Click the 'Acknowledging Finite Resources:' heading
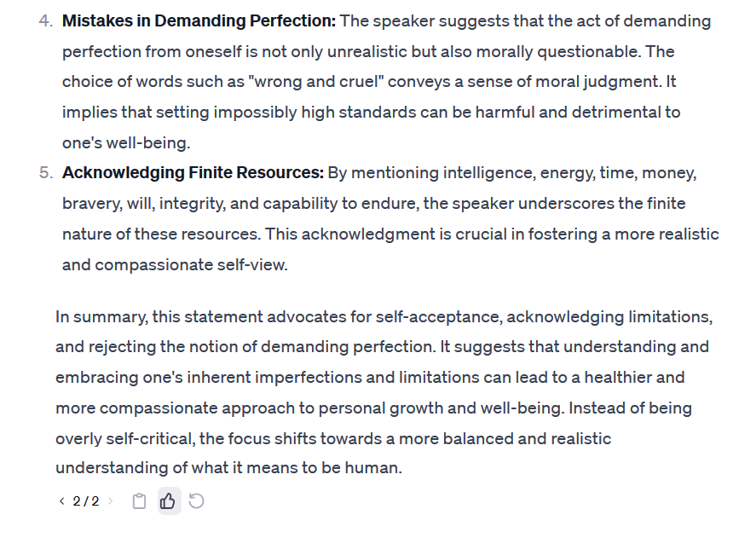This screenshot has width=756, height=538. 193,173
